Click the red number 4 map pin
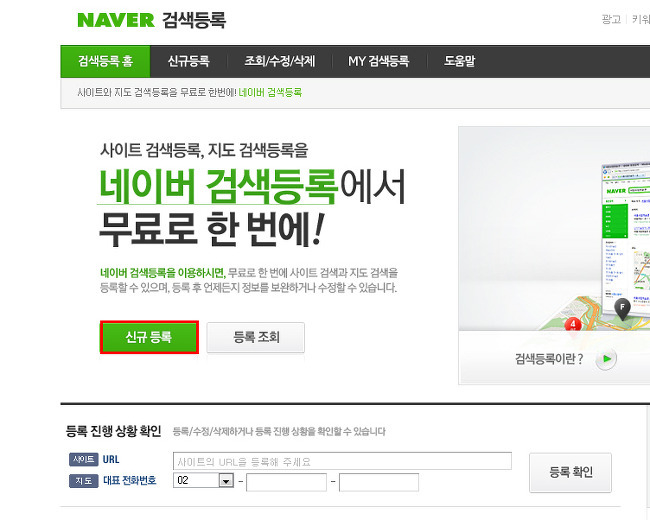 coord(573,324)
